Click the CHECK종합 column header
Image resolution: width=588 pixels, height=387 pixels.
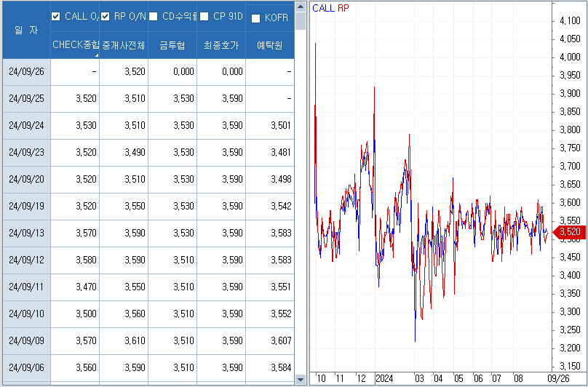[x=75, y=45]
